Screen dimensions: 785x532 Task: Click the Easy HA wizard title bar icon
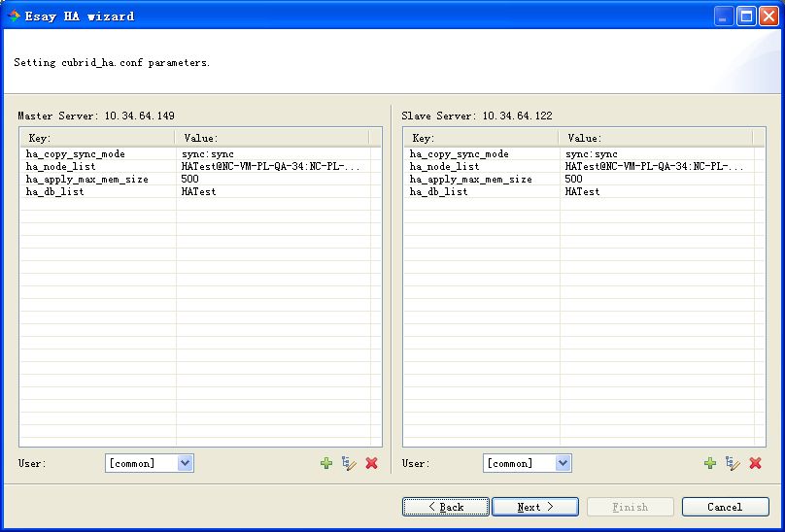(14, 16)
